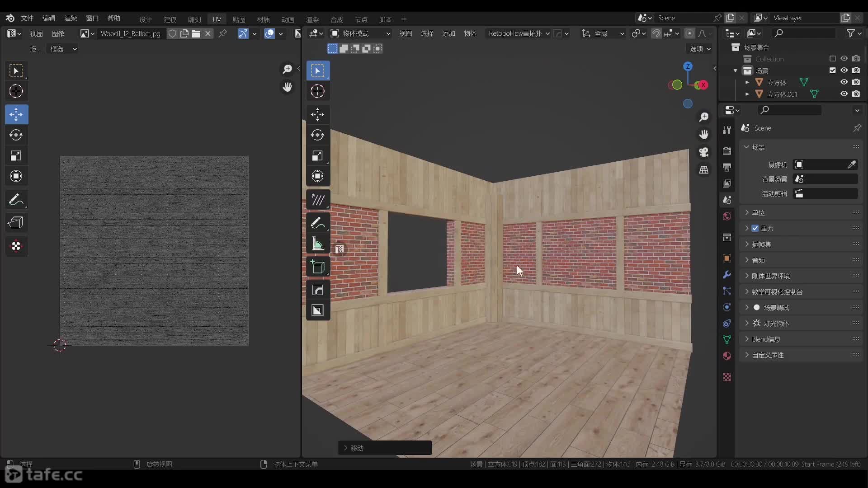Open Modifier wrench properties tab
Viewport: 868px width, 488px height.
click(727, 275)
